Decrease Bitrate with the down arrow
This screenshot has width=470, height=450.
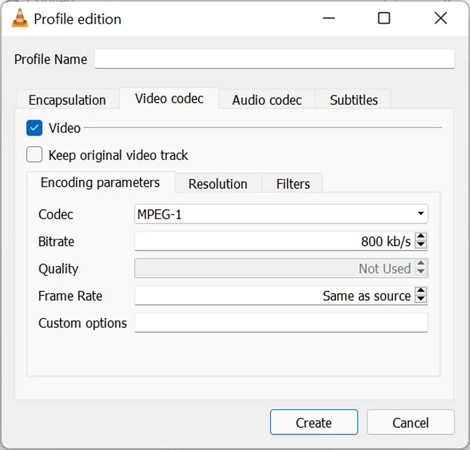tap(421, 245)
